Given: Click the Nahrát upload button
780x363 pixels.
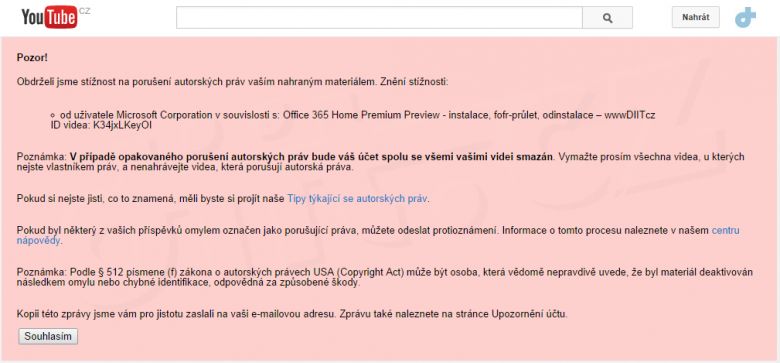Looking at the screenshot, I should [695, 17].
